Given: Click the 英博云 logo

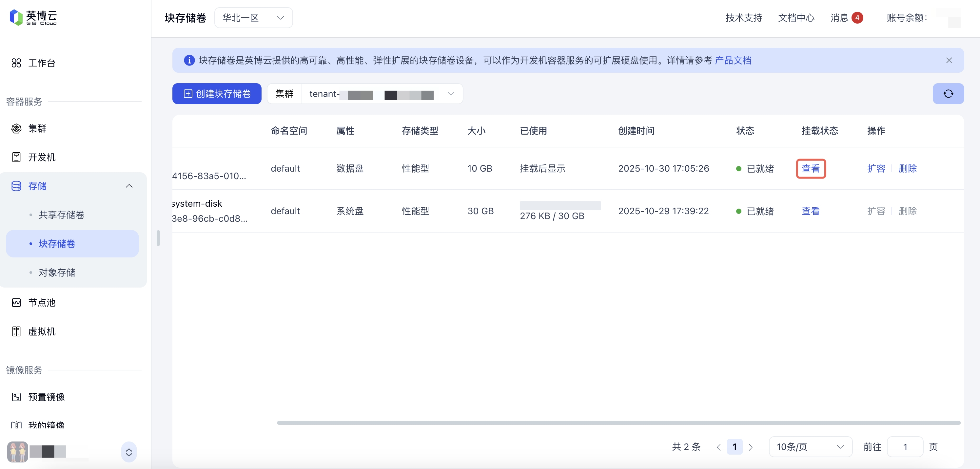Looking at the screenshot, I should [x=33, y=17].
